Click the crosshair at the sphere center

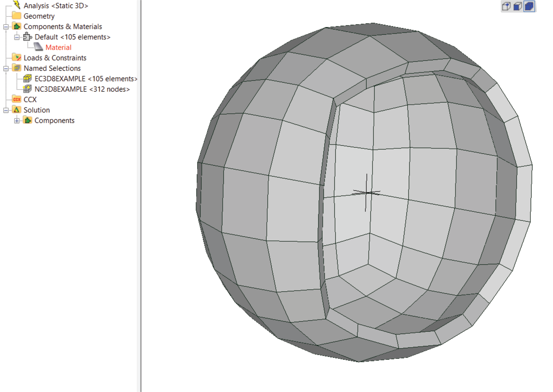point(366,192)
